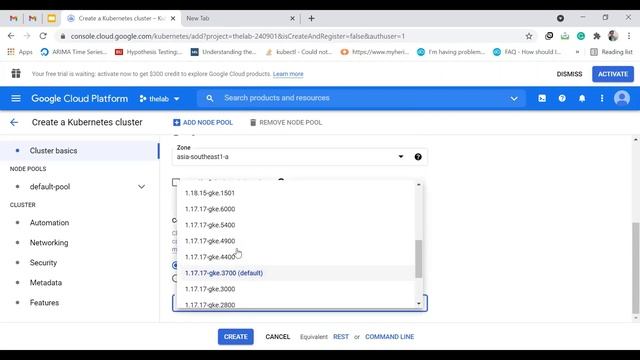This screenshot has width=640, height=360.
Task: Click the CREATE button
Action: click(x=236, y=337)
